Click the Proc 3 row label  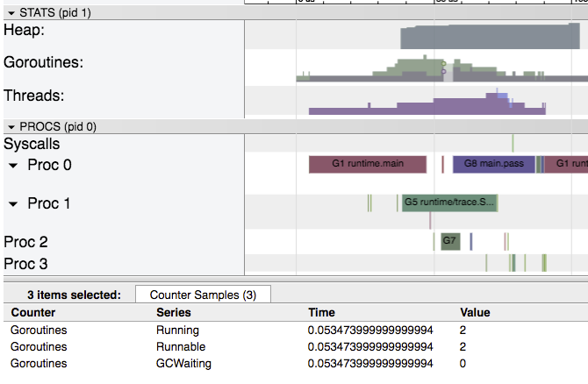point(25,264)
